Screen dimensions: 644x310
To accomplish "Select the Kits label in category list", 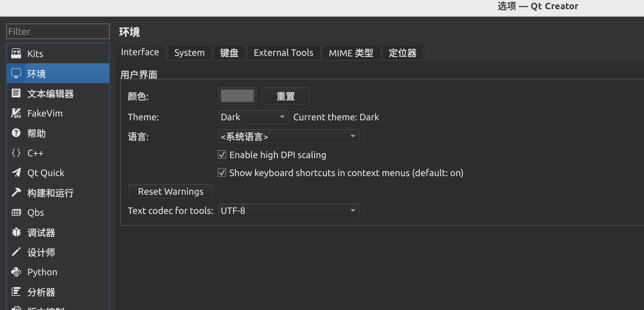I will pos(35,54).
